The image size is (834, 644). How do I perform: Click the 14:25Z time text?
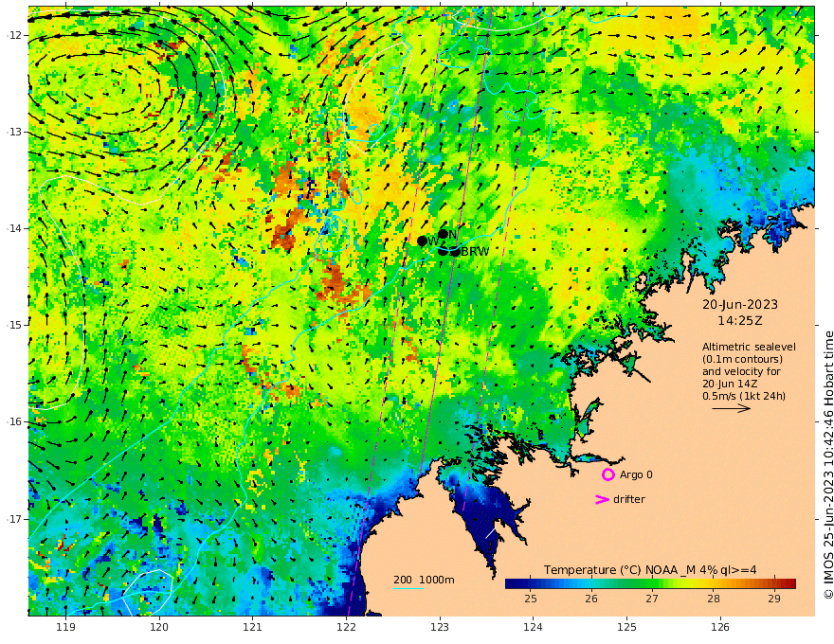[x=740, y=321]
